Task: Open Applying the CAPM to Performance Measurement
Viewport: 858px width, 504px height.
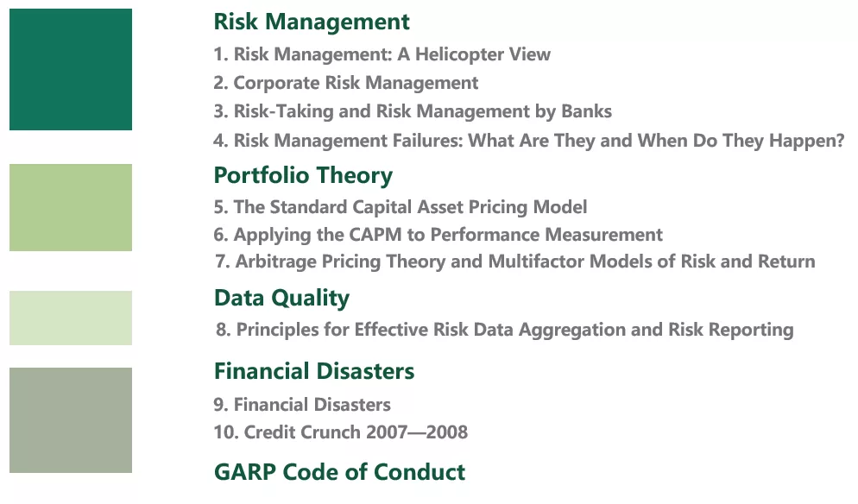Action: [438, 235]
